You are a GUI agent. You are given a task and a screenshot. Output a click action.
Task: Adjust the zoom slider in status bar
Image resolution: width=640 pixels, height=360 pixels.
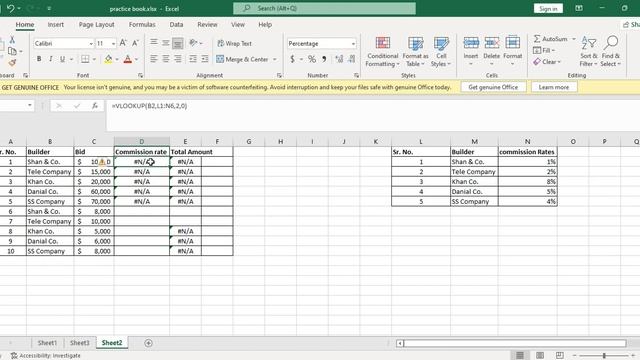click(604, 356)
